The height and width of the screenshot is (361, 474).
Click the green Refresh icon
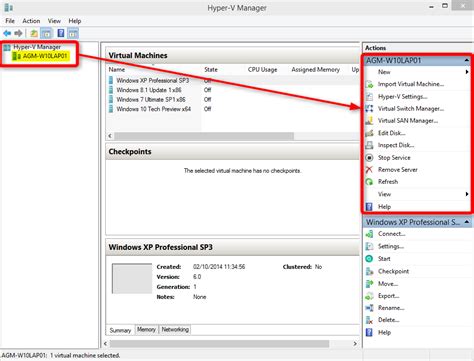click(369, 182)
